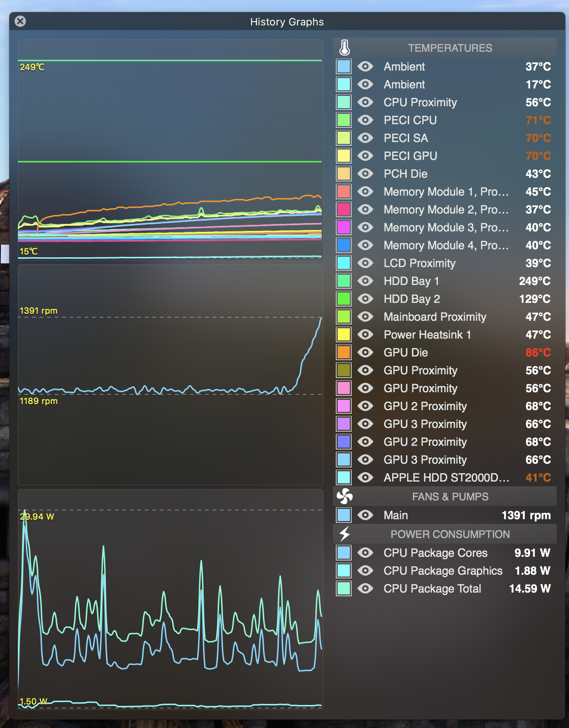This screenshot has height=728, width=569.
Task: Toggle CPU Package Graphics eye icon
Action: 365,570
